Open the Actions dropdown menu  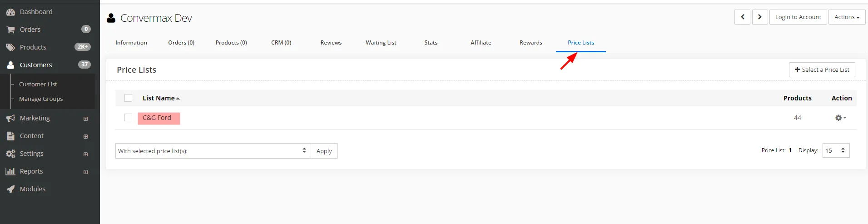pos(847,17)
